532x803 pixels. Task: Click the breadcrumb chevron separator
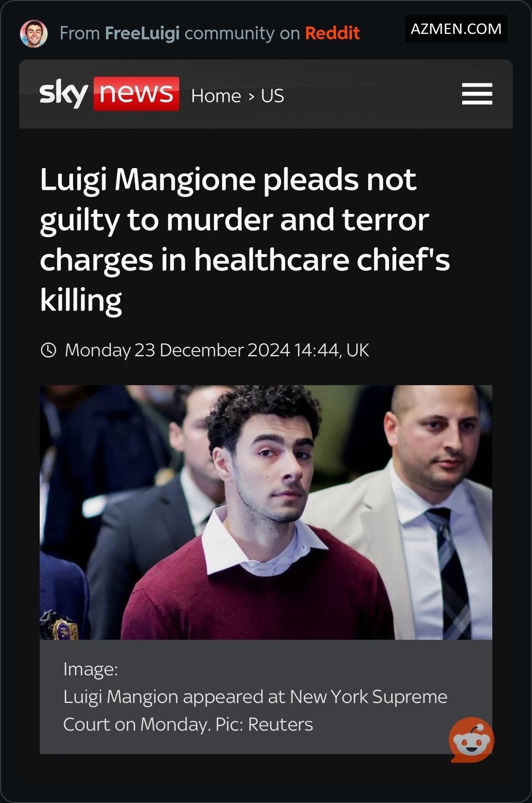point(251,96)
